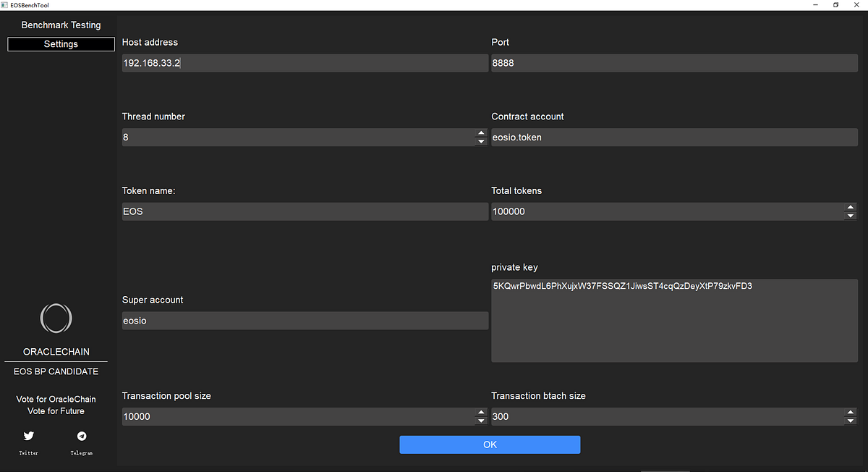Click the Vote for OracleChain text
This screenshot has height=472, width=868.
pyautogui.click(x=56, y=399)
